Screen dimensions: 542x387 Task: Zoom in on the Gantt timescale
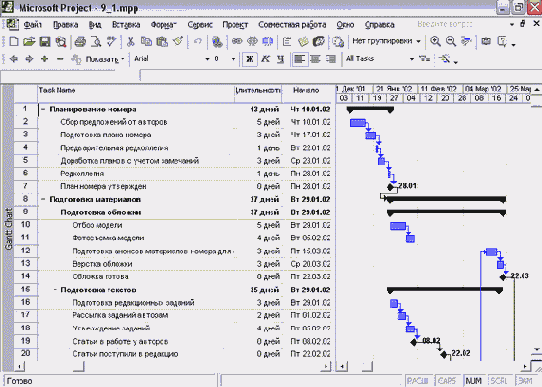[435, 42]
